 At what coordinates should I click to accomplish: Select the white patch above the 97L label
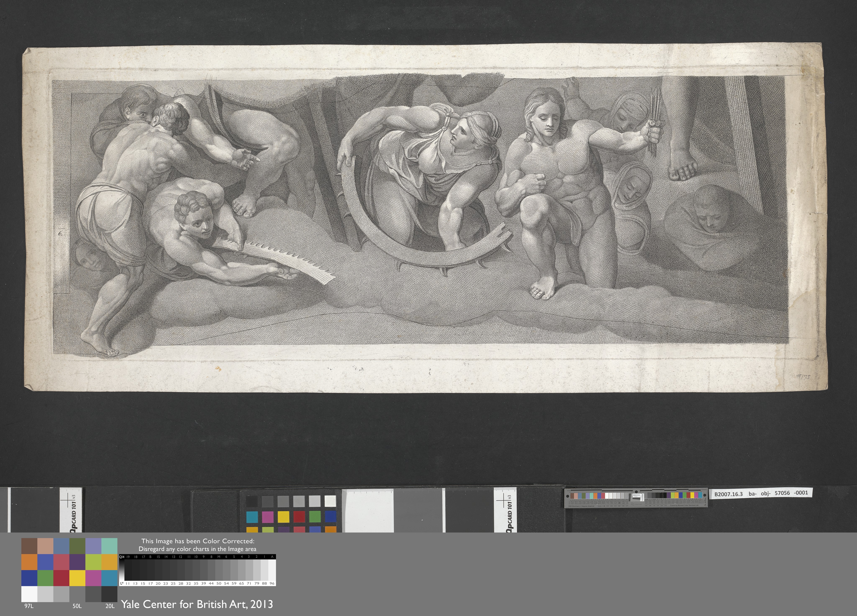29,594
